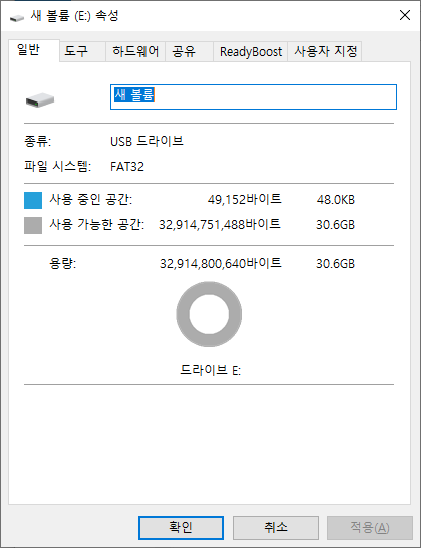Click the FAT32 file system value
Screen dimensions: 421x548
(x=127, y=167)
